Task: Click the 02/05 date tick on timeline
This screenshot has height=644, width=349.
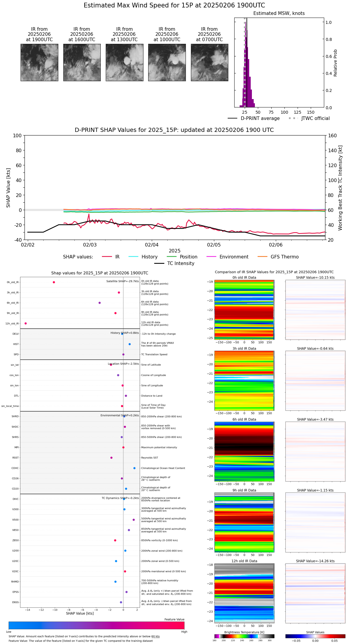Action: [x=214, y=245]
